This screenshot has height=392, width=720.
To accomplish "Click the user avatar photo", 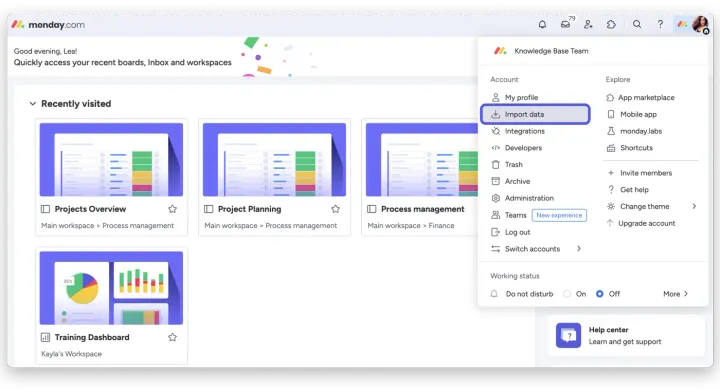I will pos(700,24).
